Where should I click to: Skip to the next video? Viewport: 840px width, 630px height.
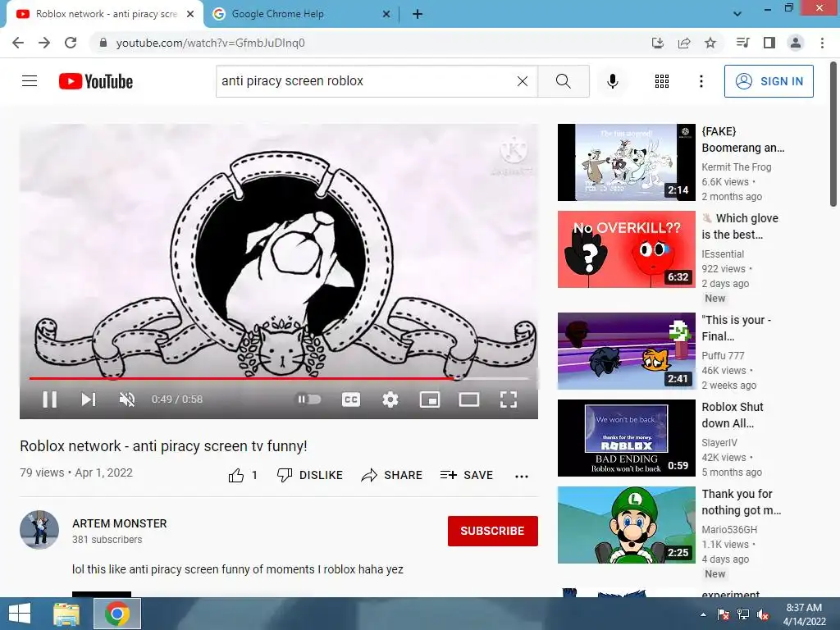(89, 399)
